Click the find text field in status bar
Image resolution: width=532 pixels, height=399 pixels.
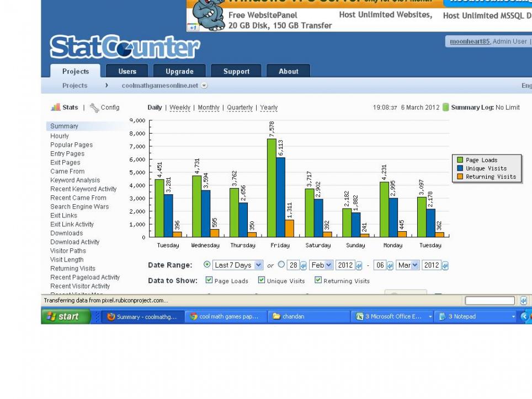pyautogui.click(x=490, y=301)
